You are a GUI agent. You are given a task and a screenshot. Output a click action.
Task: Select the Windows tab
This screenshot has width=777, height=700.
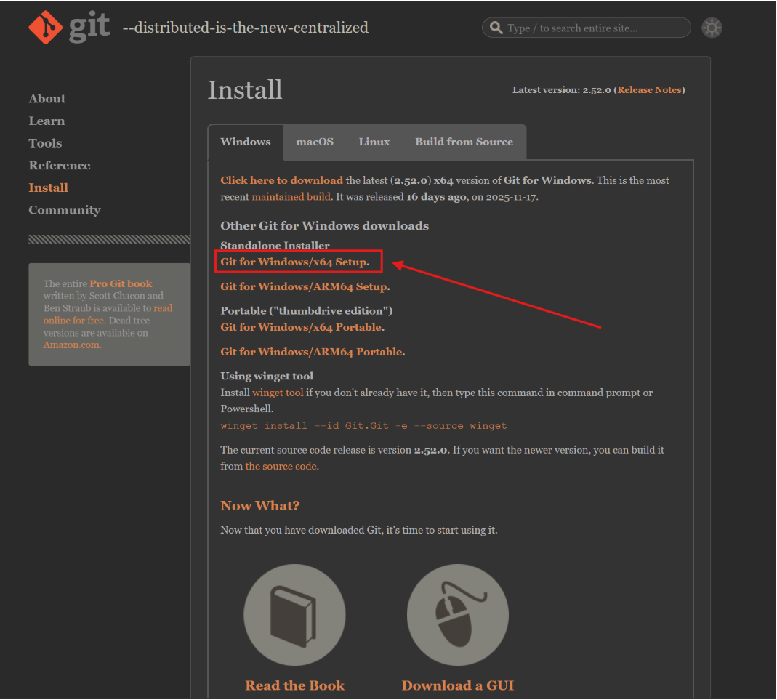245,142
